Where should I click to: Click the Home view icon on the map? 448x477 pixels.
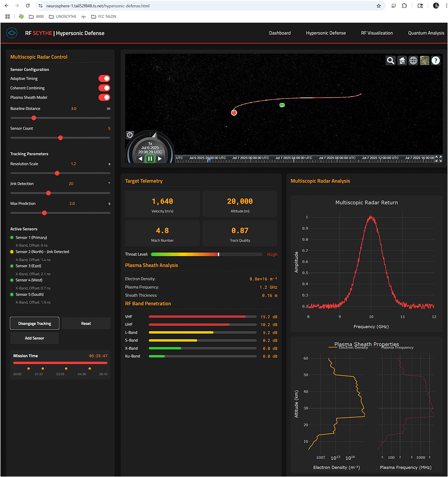point(402,61)
